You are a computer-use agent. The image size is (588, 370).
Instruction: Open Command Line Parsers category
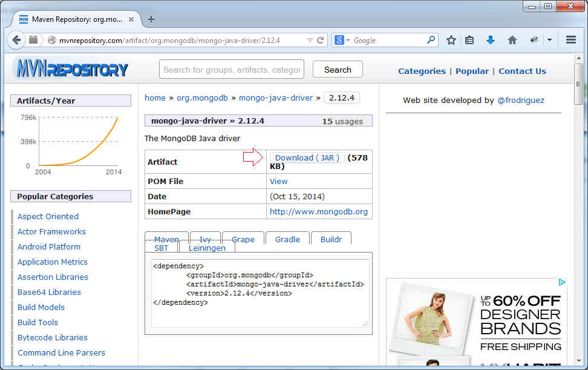point(61,352)
